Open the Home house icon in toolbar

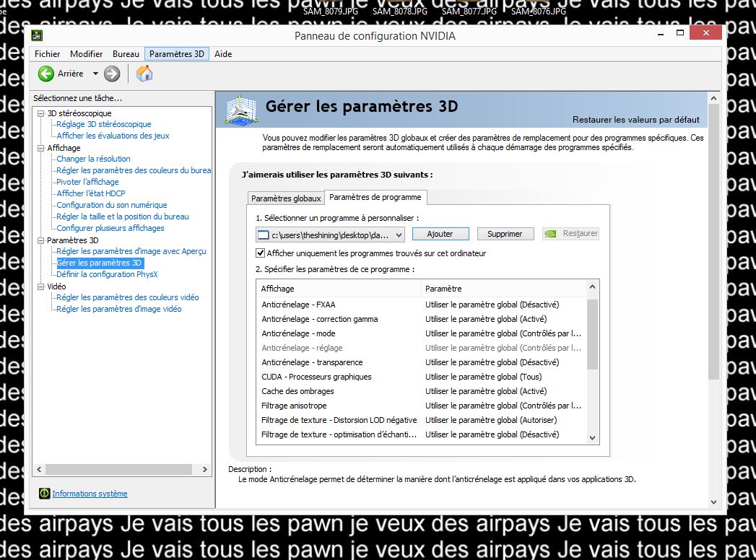coord(144,74)
